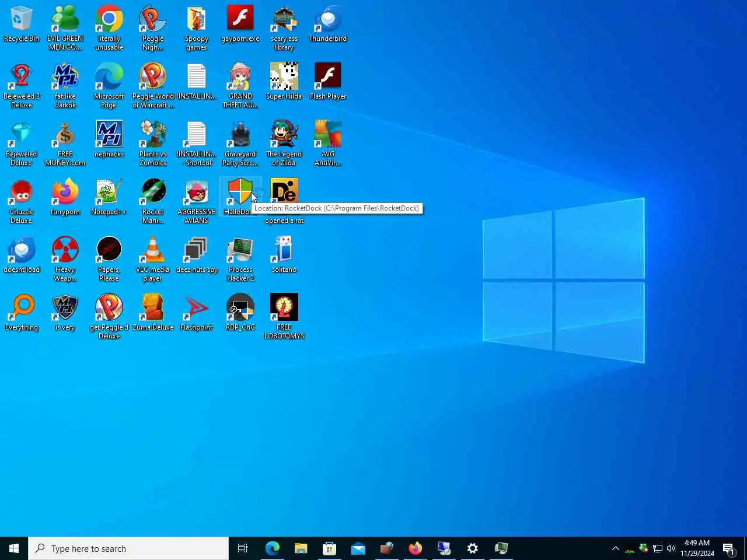Select the GRAND THEFT AU... shortcut

point(240,86)
